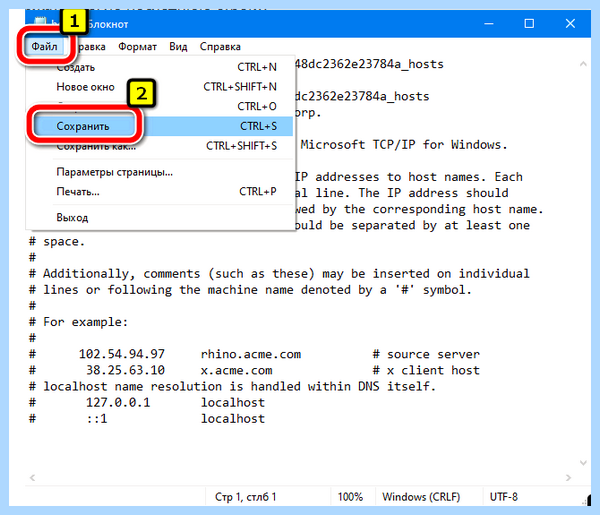Screen dimensions: 600x515
Task: Click the horizontal scrollbar left arrow
Action: tap(33, 478)
